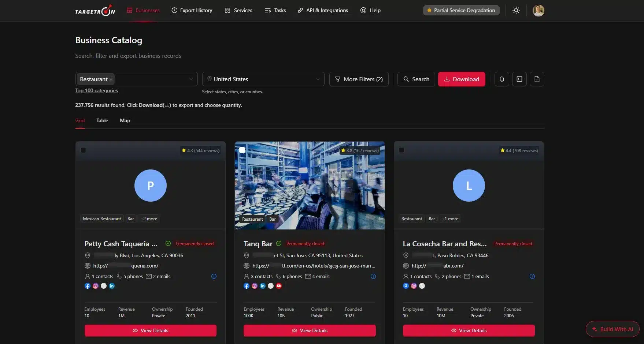Open API & Integrations

[x=323, y=10]
